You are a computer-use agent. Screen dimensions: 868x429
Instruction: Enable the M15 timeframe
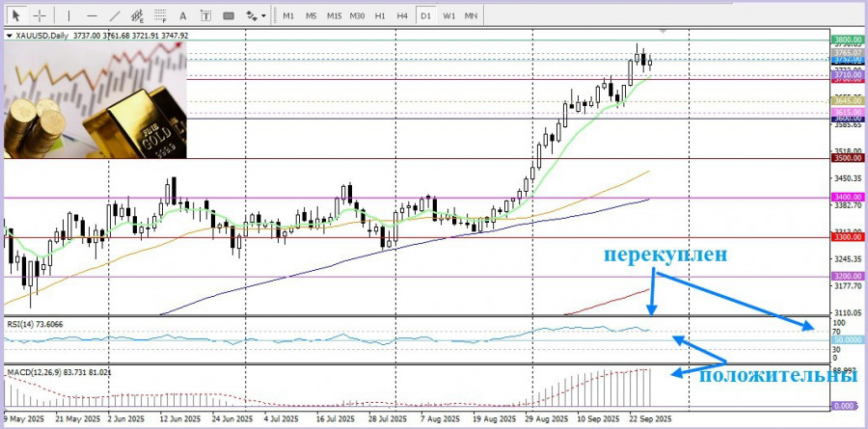pyautogui.click(x=334, y=15)
